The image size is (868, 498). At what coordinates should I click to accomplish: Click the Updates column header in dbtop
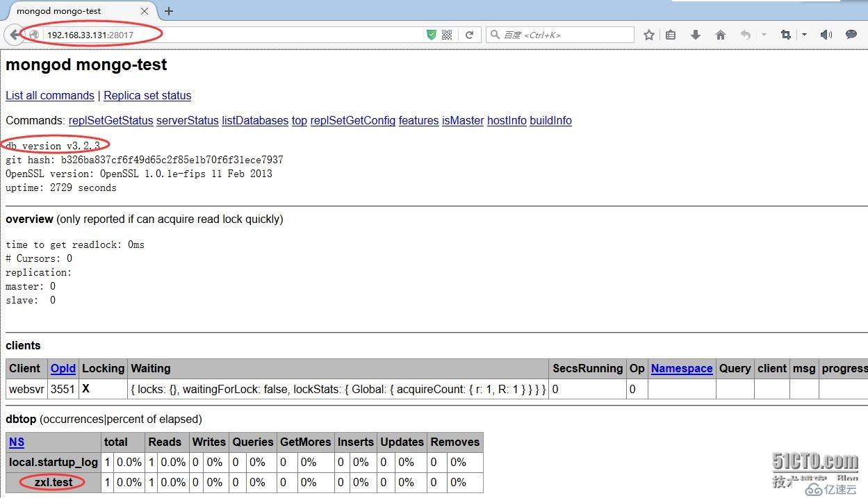click(x=402, y=442)
